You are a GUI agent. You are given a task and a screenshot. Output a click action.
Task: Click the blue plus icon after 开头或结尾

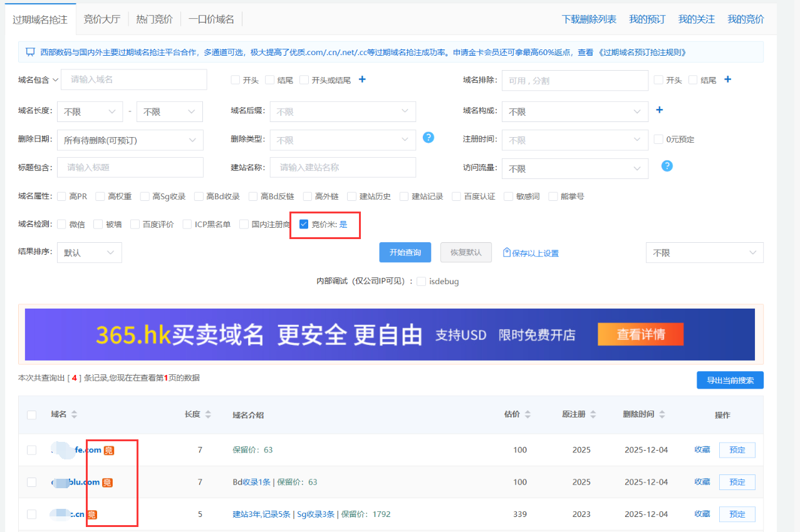[362, 79]
